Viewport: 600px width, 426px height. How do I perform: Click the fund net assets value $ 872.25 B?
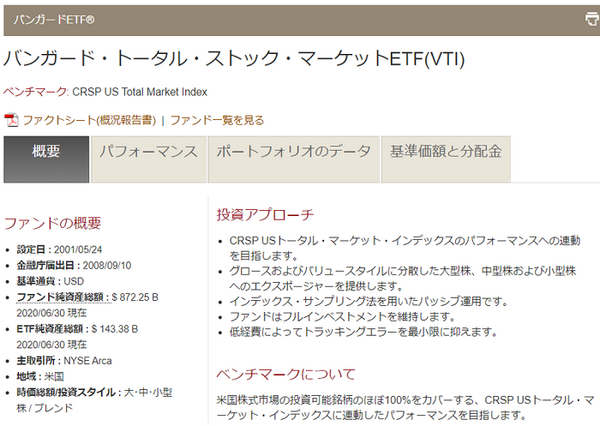pyautogui.click(x=135, y=297)
